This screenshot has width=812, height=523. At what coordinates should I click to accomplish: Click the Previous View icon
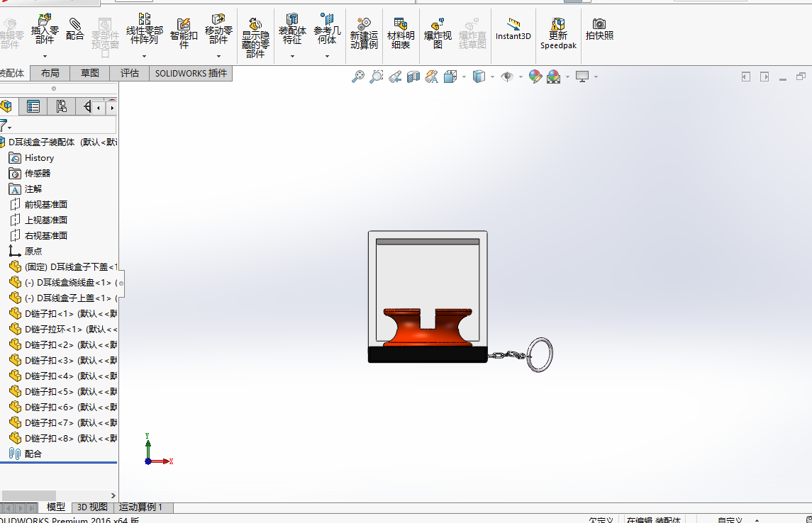(395, 77)
